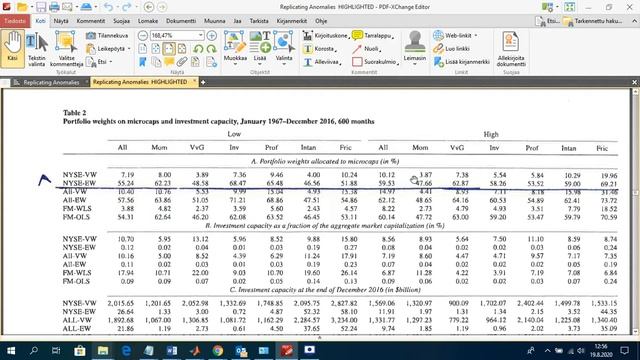Expand the Valinta selection dropdown

coord(284,64)
